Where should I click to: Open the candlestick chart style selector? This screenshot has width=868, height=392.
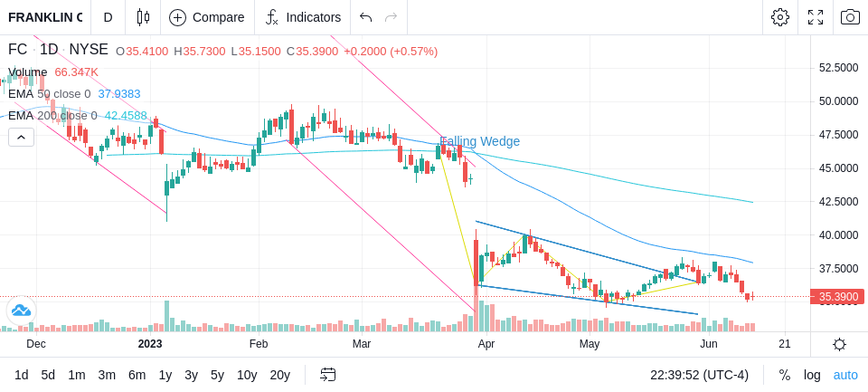[143, 17]
